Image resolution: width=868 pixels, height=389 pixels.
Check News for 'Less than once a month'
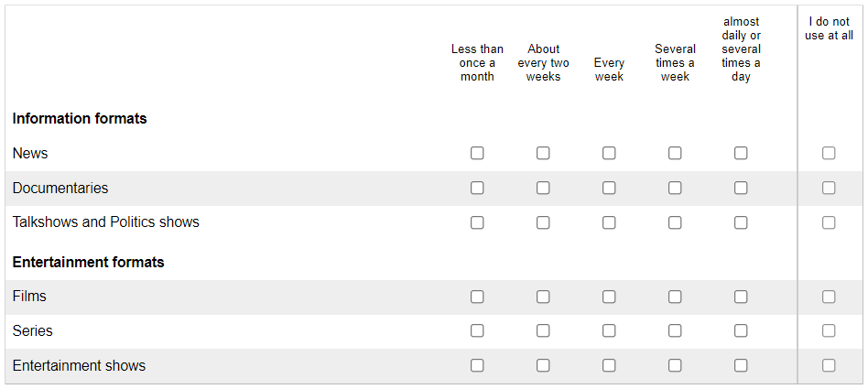(477, 153)
